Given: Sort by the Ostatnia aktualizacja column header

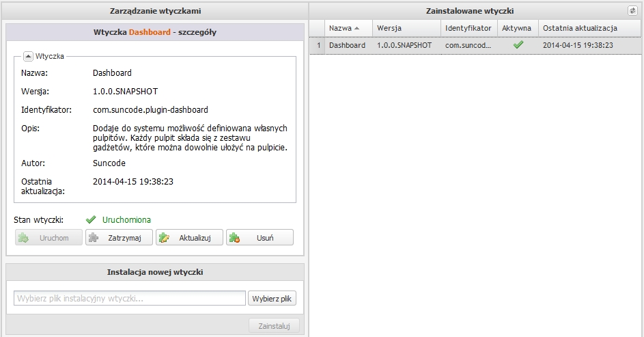Looking at the screenshot, I should point(590,28).
